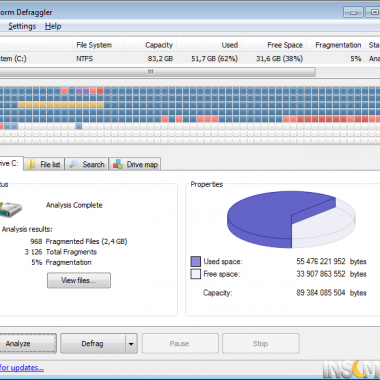Open View files... button
Image resolution: width=380 pixels, height=380 pixels.
pyautogui.click(x=79, y=280)
